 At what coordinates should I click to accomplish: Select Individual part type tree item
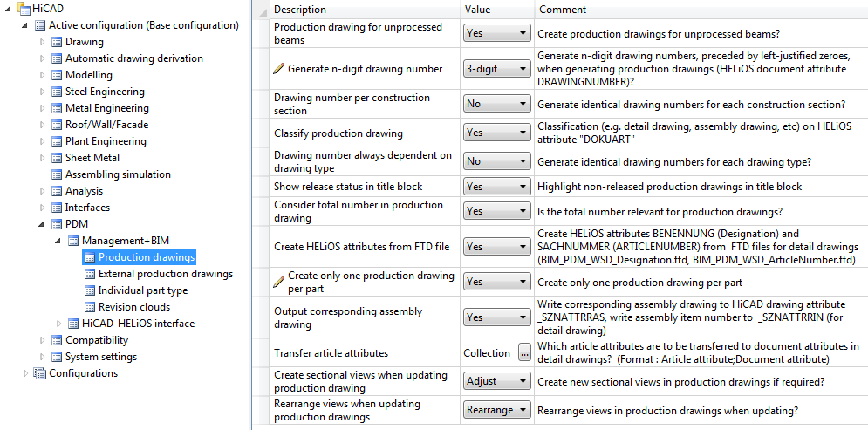pos(143,290)
